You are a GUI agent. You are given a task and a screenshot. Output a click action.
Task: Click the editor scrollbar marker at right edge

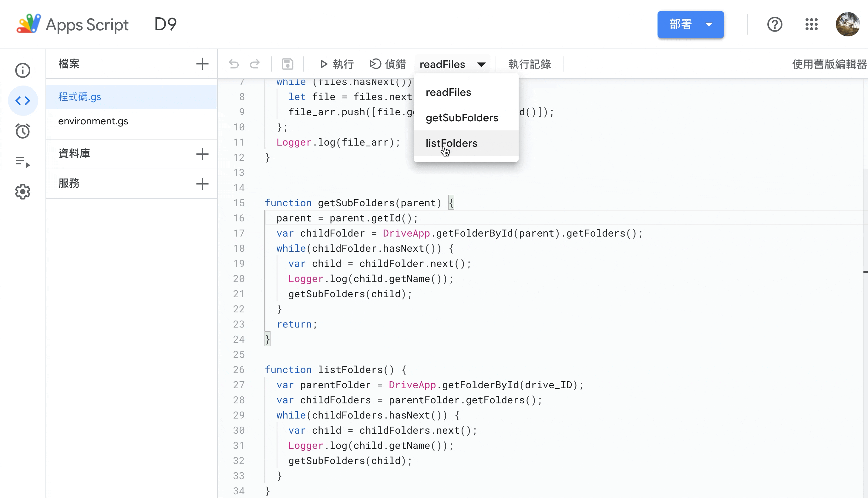click(865, 272)
